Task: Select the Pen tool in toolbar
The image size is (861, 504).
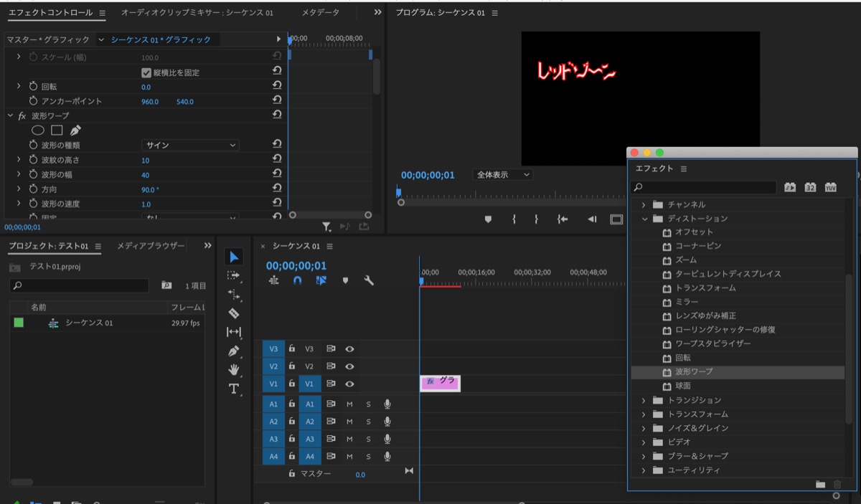Action: click(x=234, y=351)
